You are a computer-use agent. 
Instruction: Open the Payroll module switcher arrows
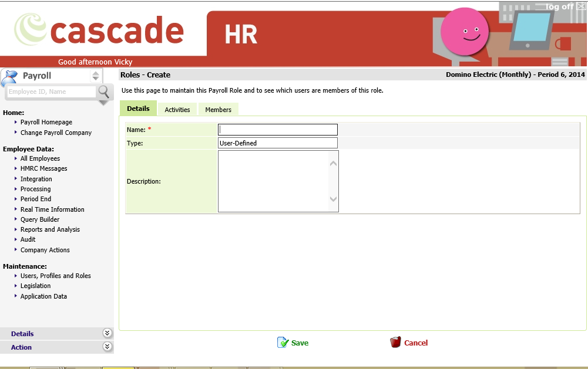[x=96, y=76]
